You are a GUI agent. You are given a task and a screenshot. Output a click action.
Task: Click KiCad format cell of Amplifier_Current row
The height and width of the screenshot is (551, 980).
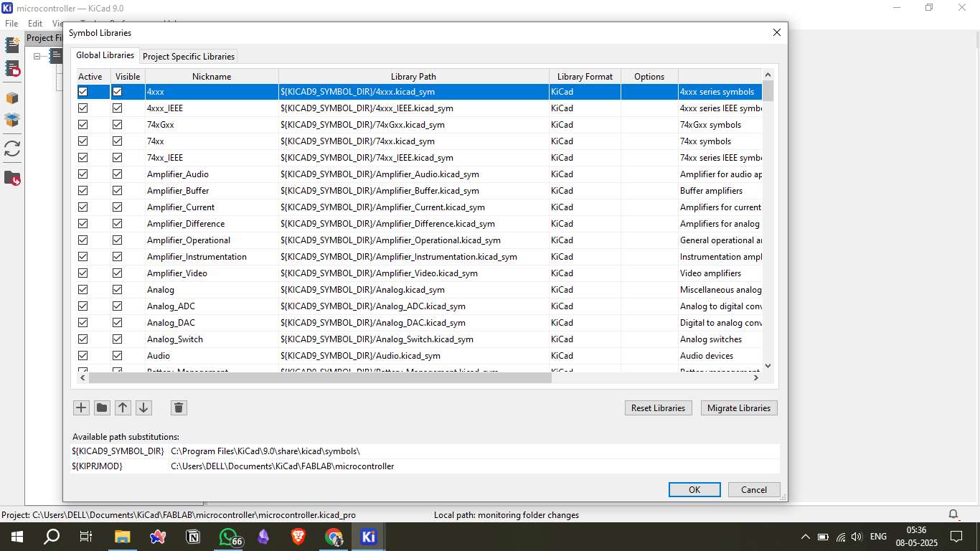[585, 207]
